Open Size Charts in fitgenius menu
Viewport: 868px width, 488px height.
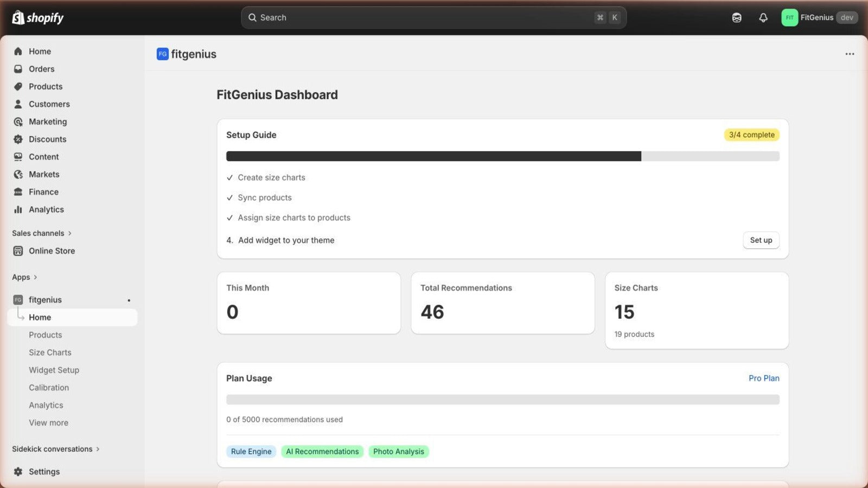click(x=50, y=352)
